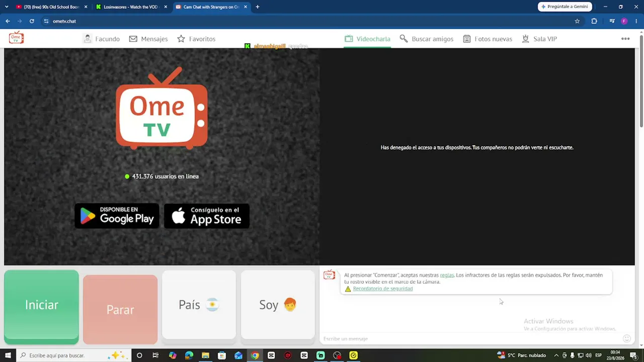Screen dimensions: 644x362
Task: Click the App Store download badge
Action: [207, 216]
